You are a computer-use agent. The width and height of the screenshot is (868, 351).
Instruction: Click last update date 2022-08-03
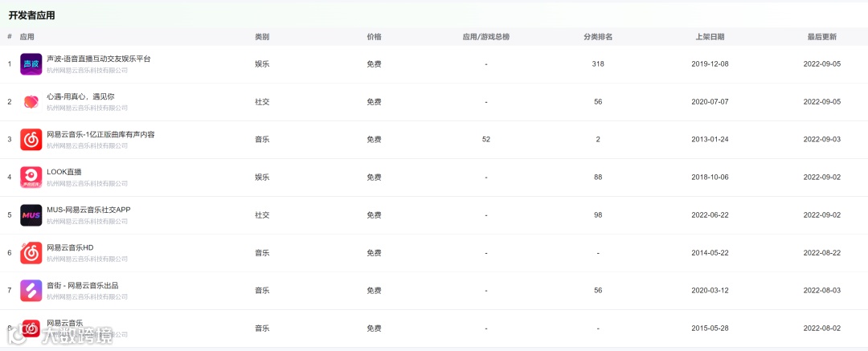[x=822, y=291]
